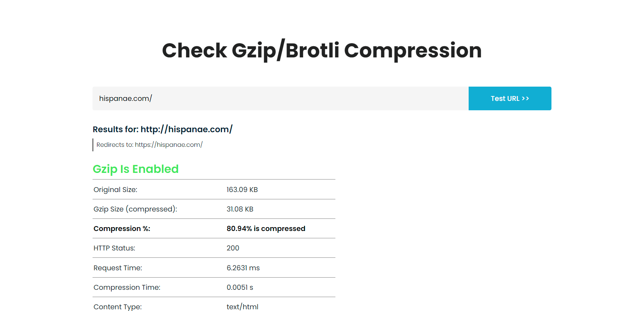This screenshot has width=644, height=311.
Task: Click the 6.2631 ms request time value
Action: pos(243,268)
